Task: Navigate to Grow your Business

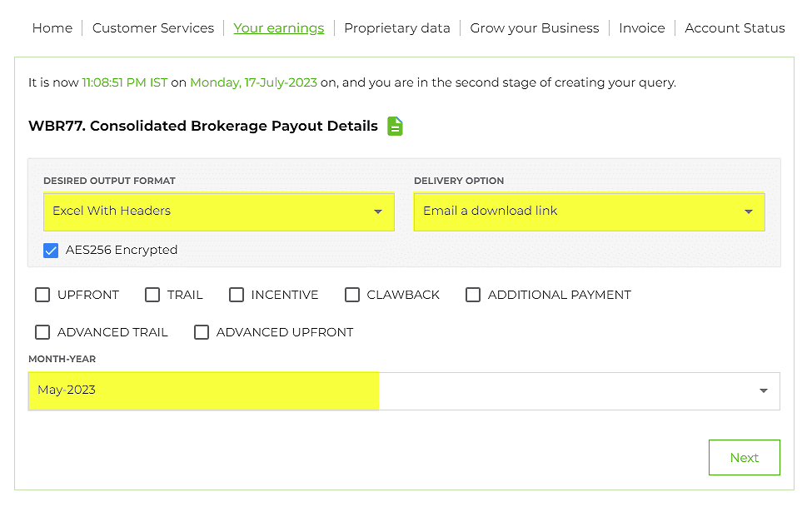Action: coord(535,28)
